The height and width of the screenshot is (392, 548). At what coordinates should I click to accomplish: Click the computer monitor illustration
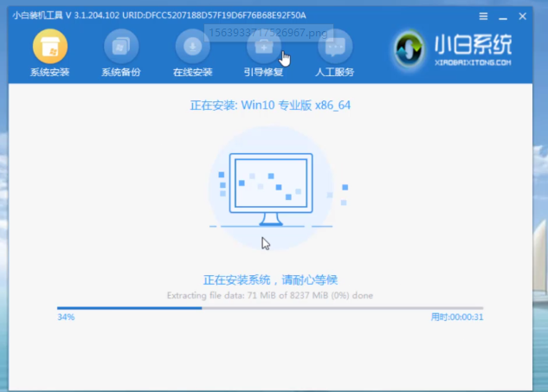click(x=271, y=189)
